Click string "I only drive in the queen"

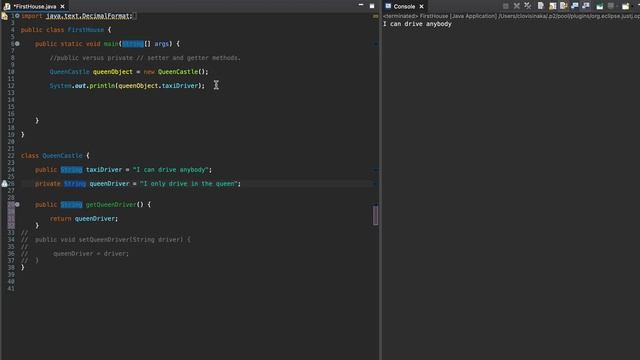(189, 184)
